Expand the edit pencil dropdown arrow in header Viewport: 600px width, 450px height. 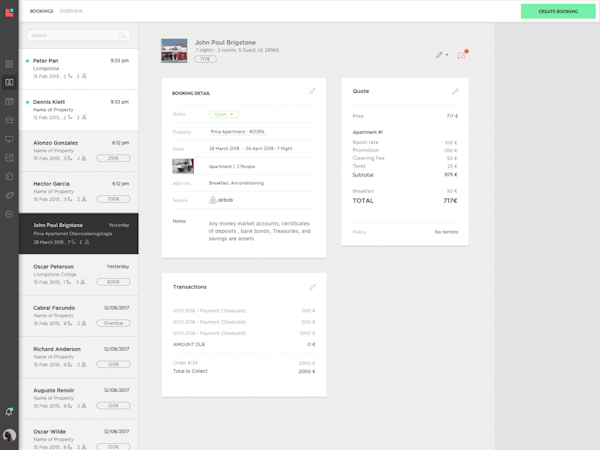pyautogui.click(x=446, y=55)
